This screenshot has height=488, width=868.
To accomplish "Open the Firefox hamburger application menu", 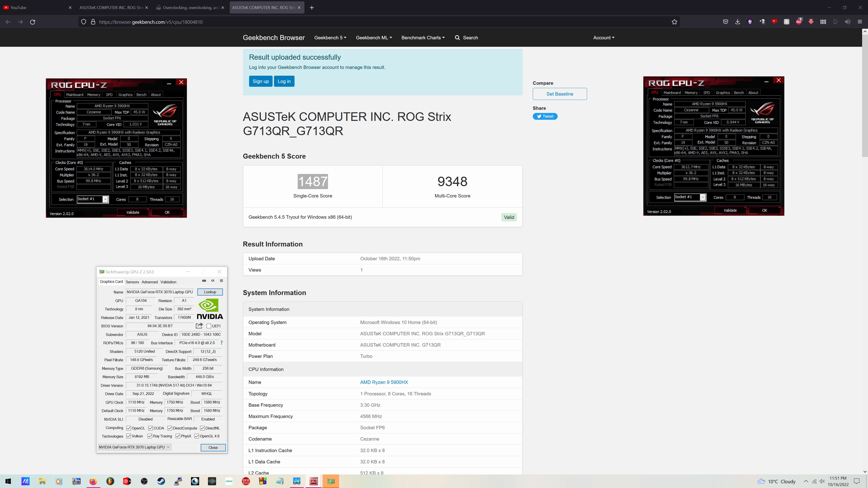I will 860,22.
